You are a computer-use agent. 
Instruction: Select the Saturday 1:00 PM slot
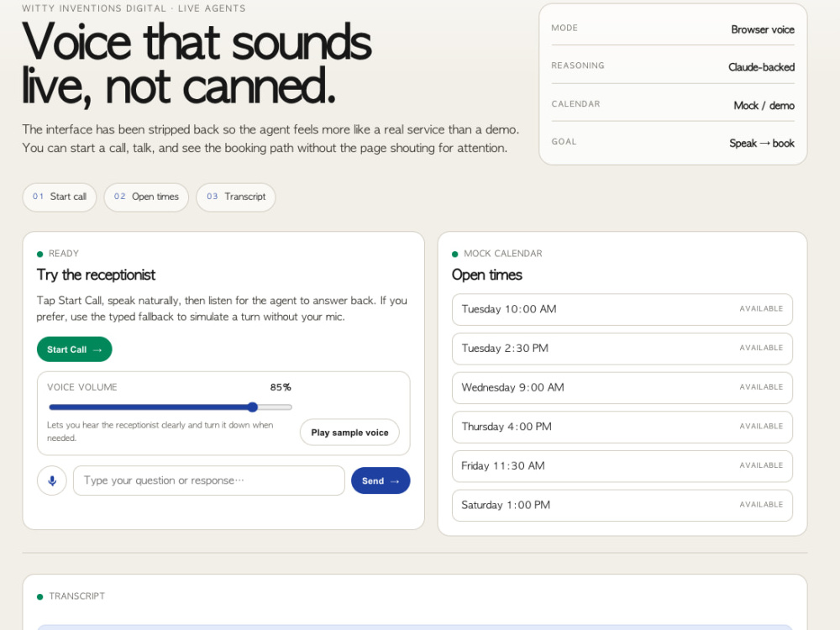(622, 505)
